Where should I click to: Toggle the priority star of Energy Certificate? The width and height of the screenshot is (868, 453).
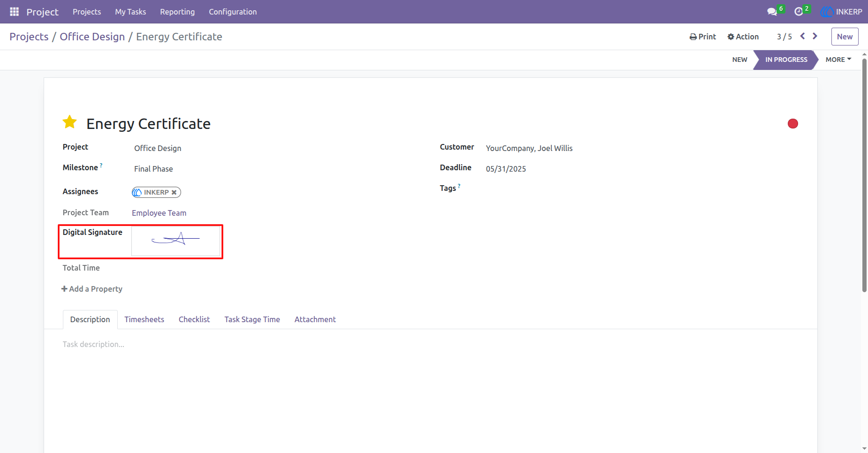pos(70,122)
